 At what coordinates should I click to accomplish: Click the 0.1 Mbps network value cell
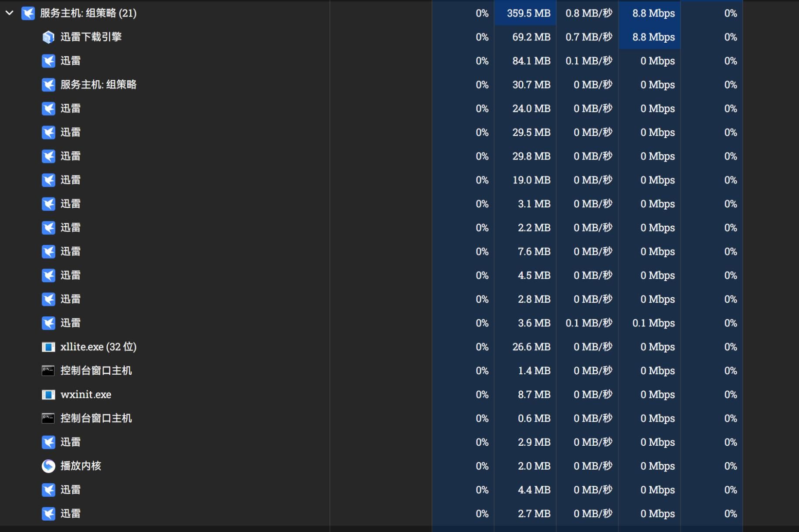pyautogui.click(x=653, y=323)
